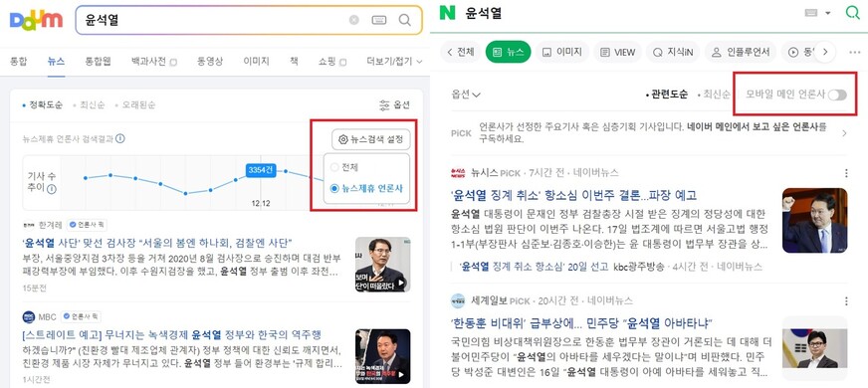Run the search with Daum magnifier icon
This screenshot has height=388, width=868.
point(405,20)
